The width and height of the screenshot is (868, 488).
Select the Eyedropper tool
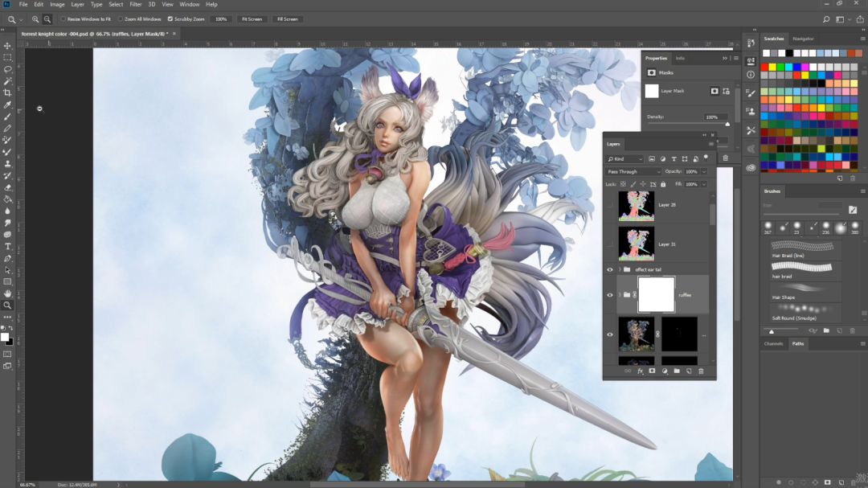[x=7, y=105]
